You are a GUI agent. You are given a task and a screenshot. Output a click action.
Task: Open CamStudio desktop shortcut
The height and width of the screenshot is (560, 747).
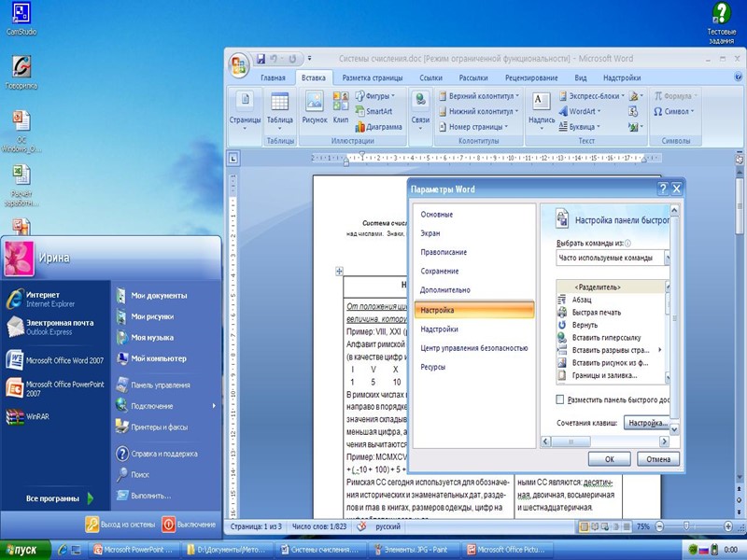coord(21,20)
